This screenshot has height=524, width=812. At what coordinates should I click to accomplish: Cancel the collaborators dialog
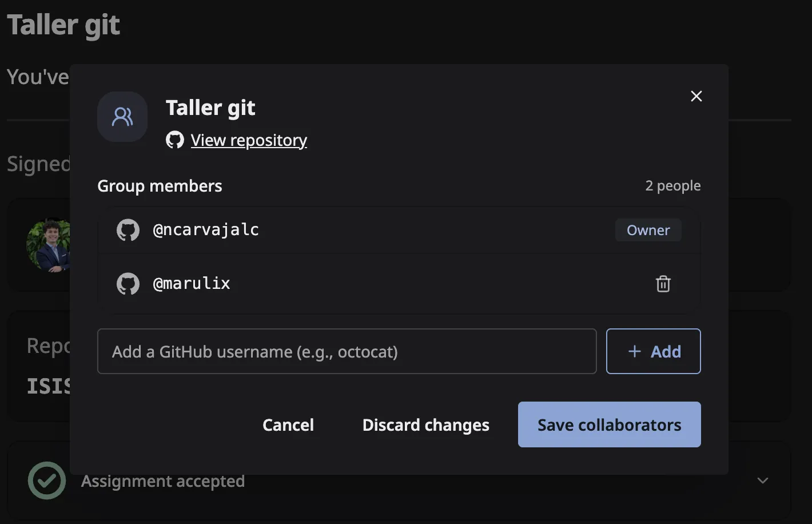tap(288, 425)
